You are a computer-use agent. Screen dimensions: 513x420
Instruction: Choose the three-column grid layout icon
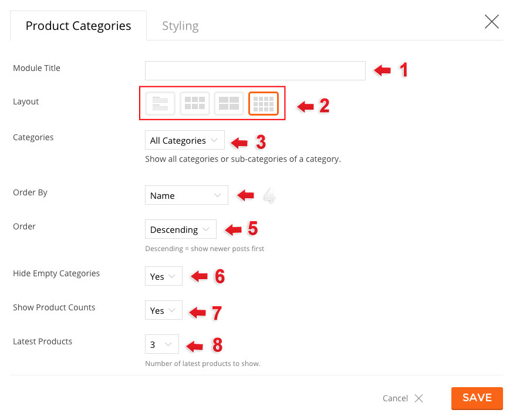click(x=195, y=104)
